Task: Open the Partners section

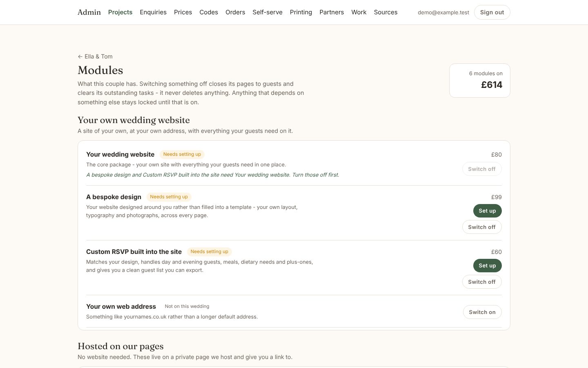Action: [x=332, y=12]
